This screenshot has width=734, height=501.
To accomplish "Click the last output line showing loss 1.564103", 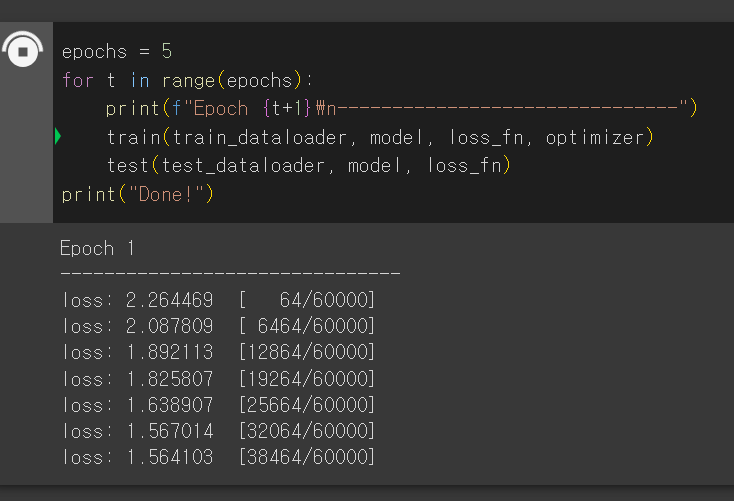I will (218, 457).
